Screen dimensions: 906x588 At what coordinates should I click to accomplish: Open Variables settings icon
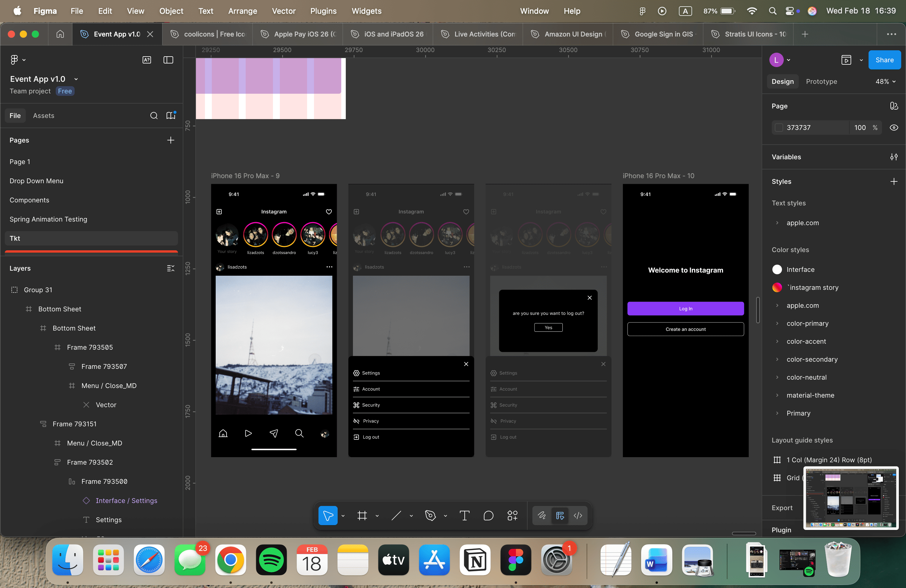point(894,157)
